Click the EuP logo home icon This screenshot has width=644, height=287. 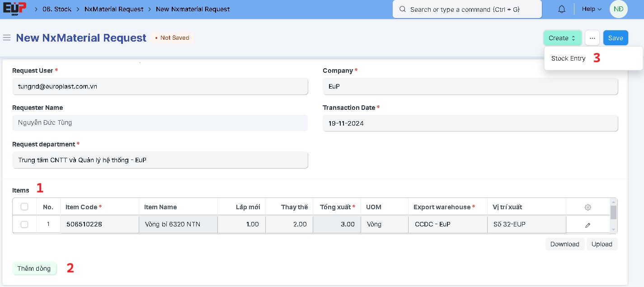tap(14, 9)
